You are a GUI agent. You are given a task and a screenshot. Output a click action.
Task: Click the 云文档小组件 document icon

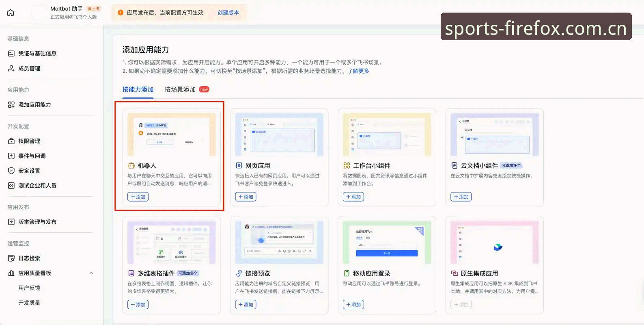[x=454, y=166]
